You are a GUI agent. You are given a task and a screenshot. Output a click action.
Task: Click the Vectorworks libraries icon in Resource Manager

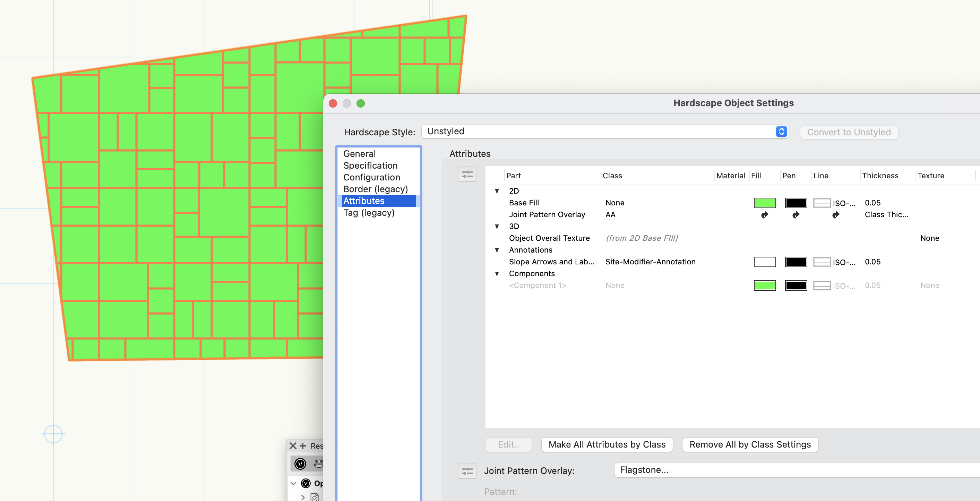(300, 464)
